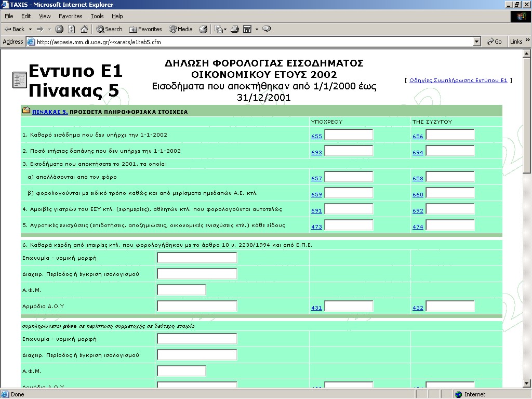
Task: Go back with the Back button
Action: 14,29
